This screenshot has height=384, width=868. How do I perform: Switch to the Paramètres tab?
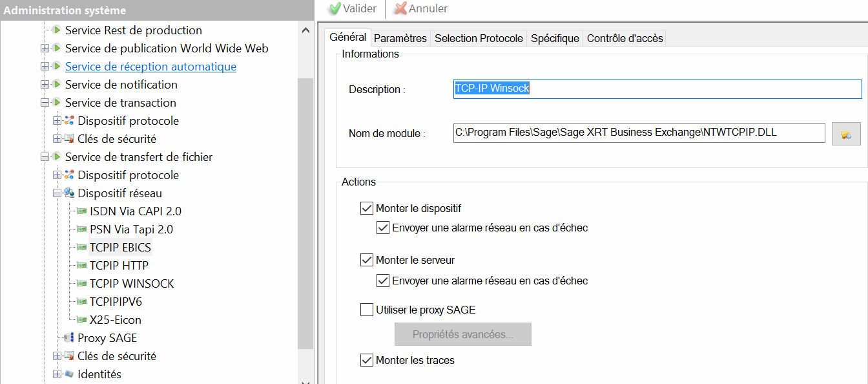(x=400, y=38)
